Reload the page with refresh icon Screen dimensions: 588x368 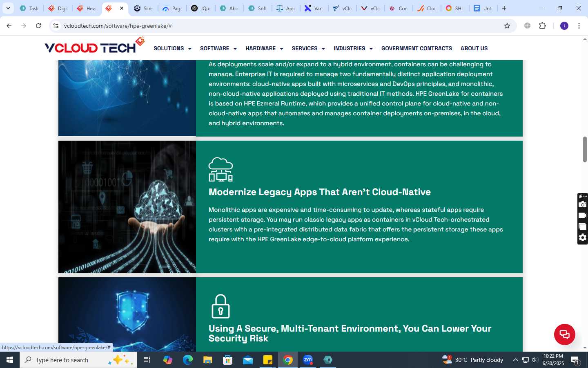[x=38, y=26]
